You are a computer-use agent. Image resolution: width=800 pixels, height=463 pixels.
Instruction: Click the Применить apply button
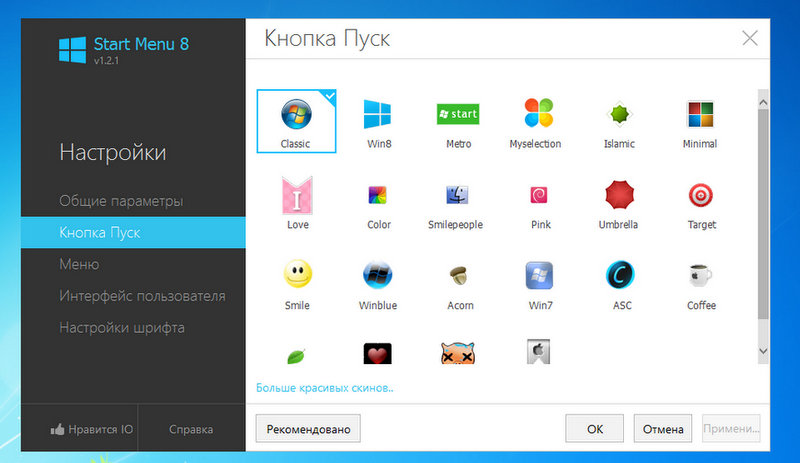pos(731,429)
